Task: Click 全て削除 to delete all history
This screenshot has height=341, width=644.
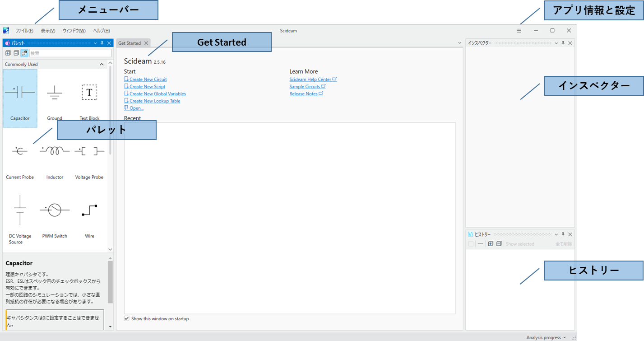Action: pos(564,244)
